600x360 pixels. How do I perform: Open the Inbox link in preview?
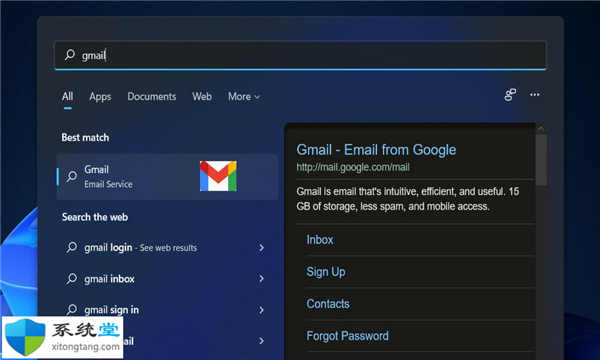pyautogui.click(x=320, y=240)
